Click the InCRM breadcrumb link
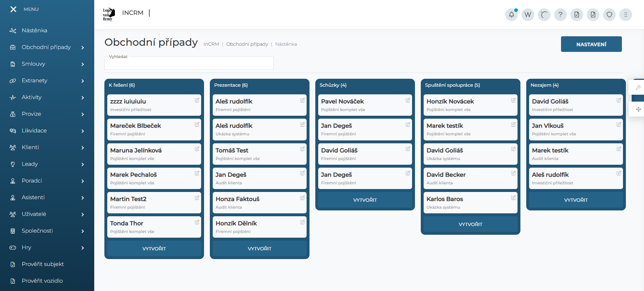Viewport: 644px width, 291px height. [x=211, y=44]
